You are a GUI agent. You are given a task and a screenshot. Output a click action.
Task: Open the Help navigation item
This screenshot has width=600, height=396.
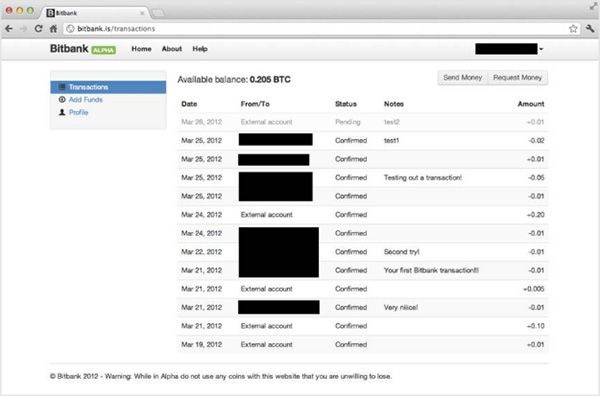[x=200, y=49]
